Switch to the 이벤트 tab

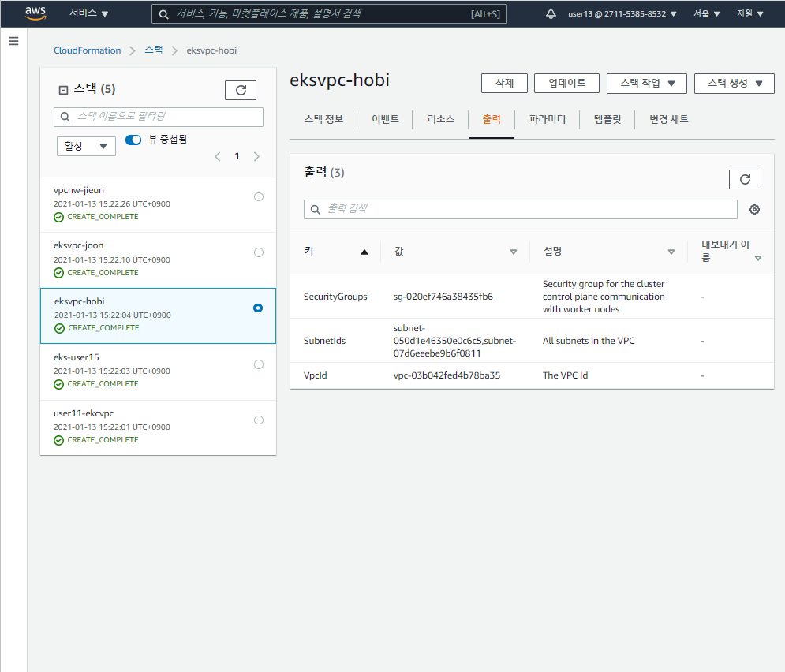(x=385, y=119)
